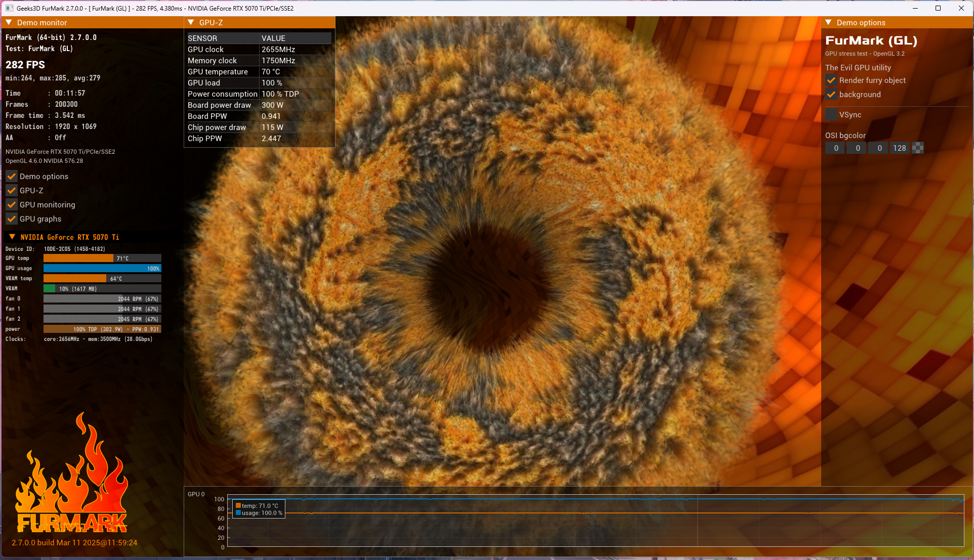Enable the VSync checkbox

point(831,114)
